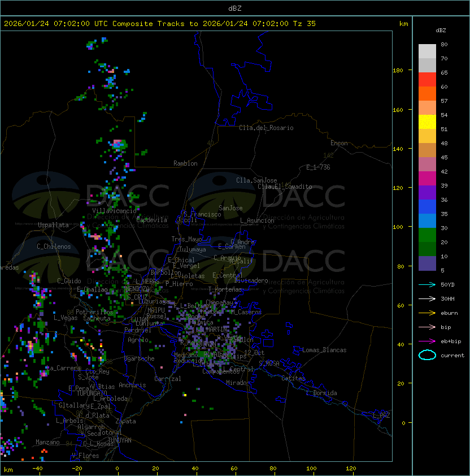Click the TUNUYAN map label
The image size is (470, 476).
[120, 440]
